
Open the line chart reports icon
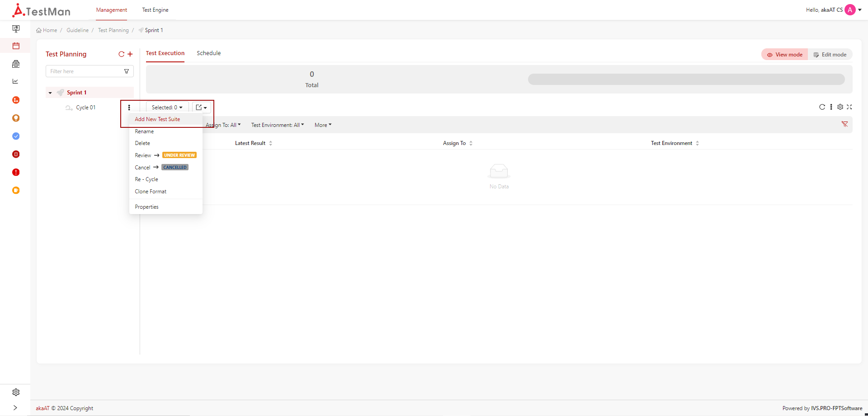(15, 81)
